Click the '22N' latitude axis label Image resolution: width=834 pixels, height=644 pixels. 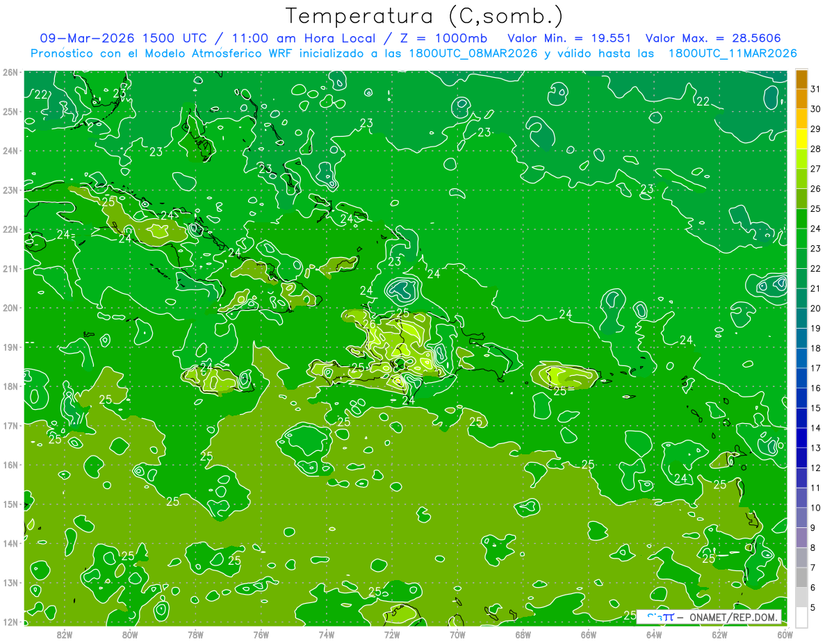[10, 229]
